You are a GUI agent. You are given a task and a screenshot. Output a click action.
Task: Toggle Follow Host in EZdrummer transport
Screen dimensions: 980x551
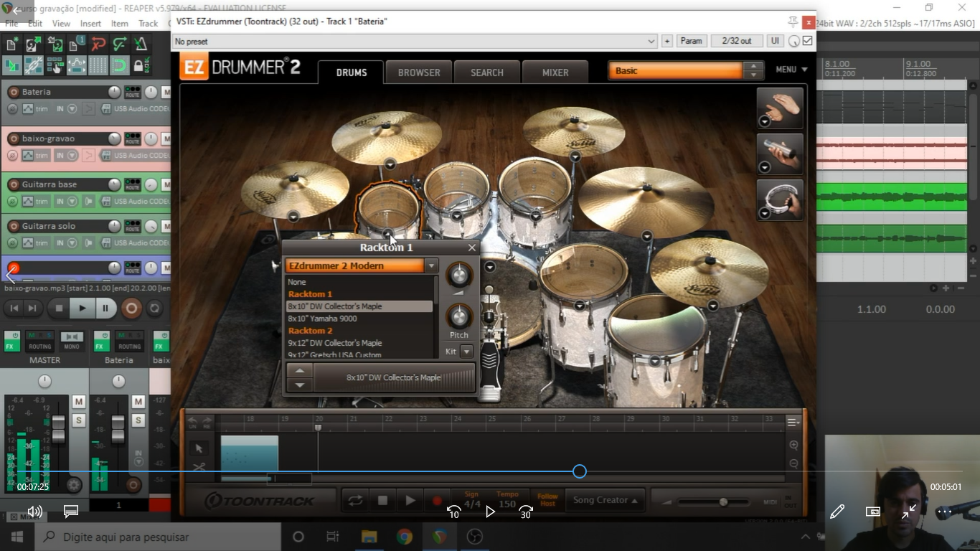tap(547, 500)
